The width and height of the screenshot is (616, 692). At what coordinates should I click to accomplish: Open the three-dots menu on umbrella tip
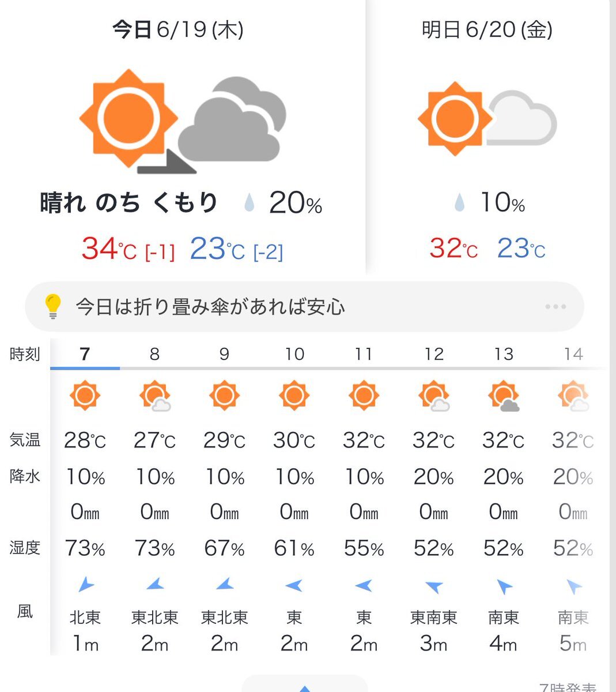[x=555, y=307]
